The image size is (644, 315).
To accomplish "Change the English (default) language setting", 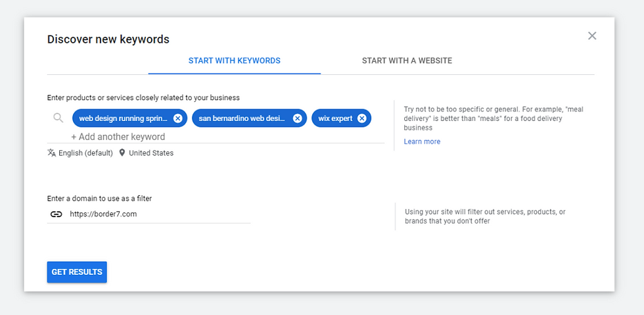I will pos(85,153).
